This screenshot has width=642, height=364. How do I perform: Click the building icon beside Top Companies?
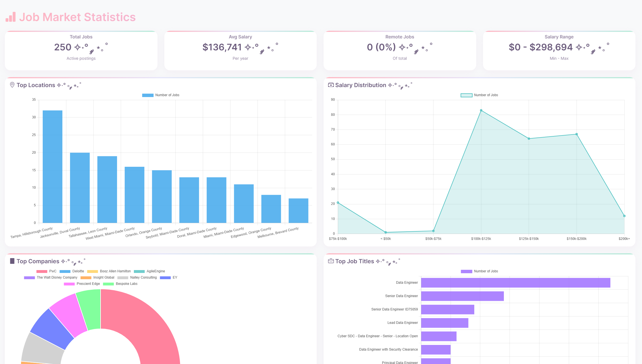pos(12,261)
